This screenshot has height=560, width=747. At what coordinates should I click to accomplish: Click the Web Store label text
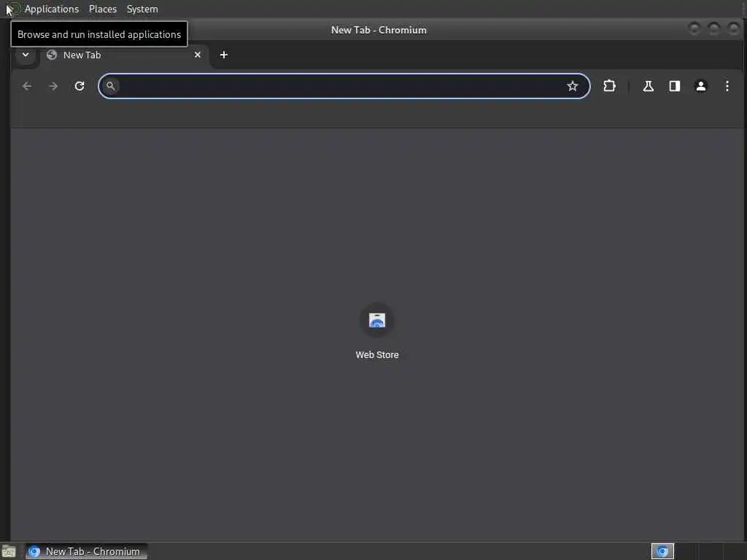[377, 355]
